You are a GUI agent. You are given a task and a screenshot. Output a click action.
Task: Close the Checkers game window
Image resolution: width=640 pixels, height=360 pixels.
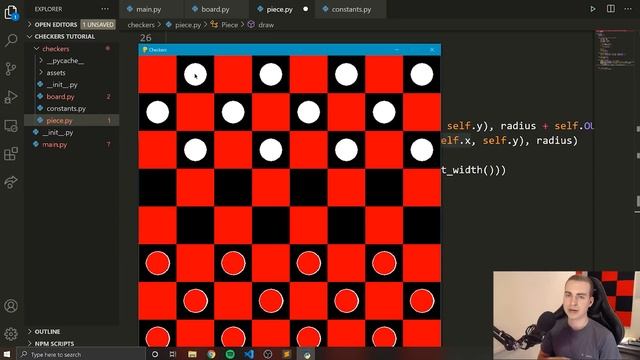click(x=432, y=50)
